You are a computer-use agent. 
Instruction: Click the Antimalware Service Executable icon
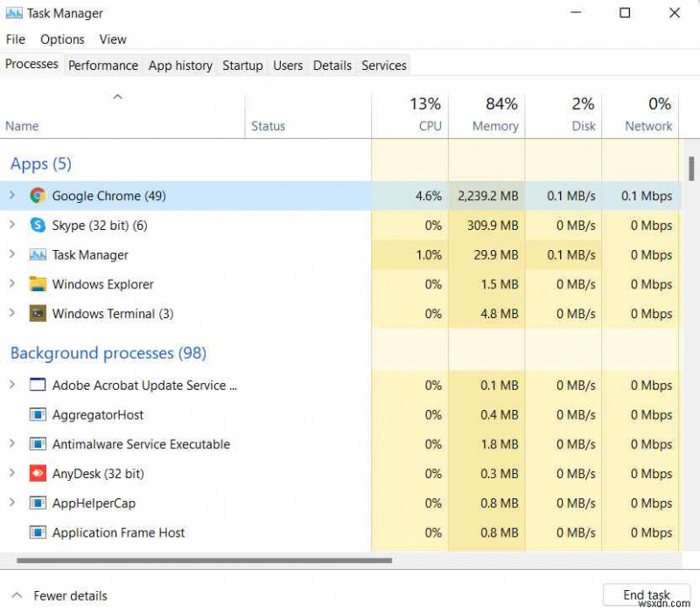(x=38, y=444)
